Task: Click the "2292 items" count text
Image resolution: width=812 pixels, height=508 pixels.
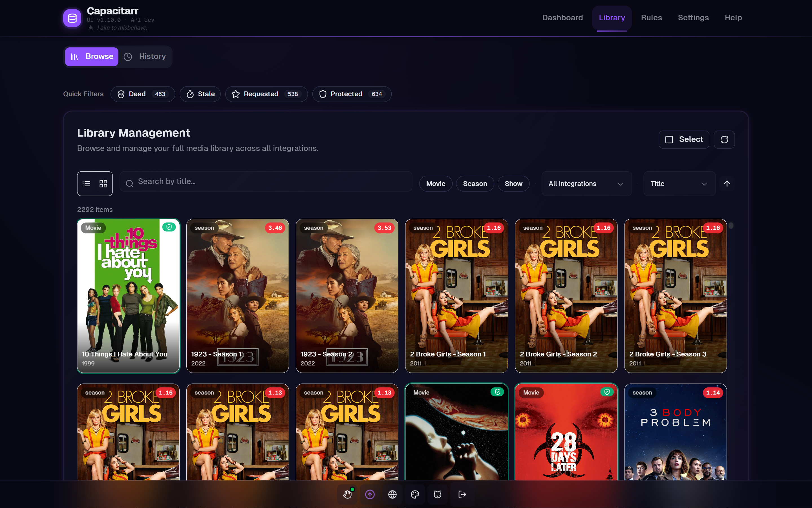Action: pos(95,210)
